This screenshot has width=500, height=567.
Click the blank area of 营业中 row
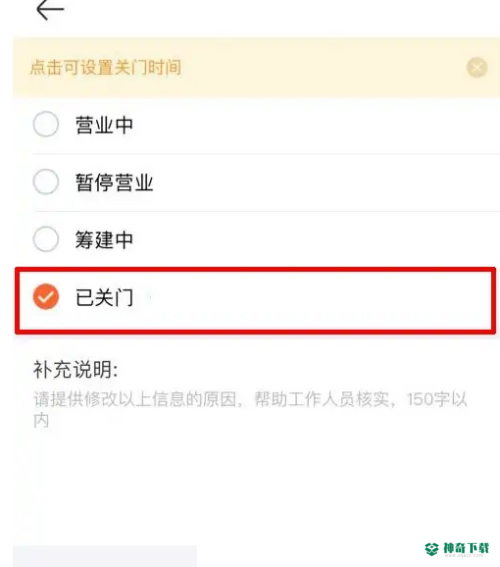coord(315,125)
